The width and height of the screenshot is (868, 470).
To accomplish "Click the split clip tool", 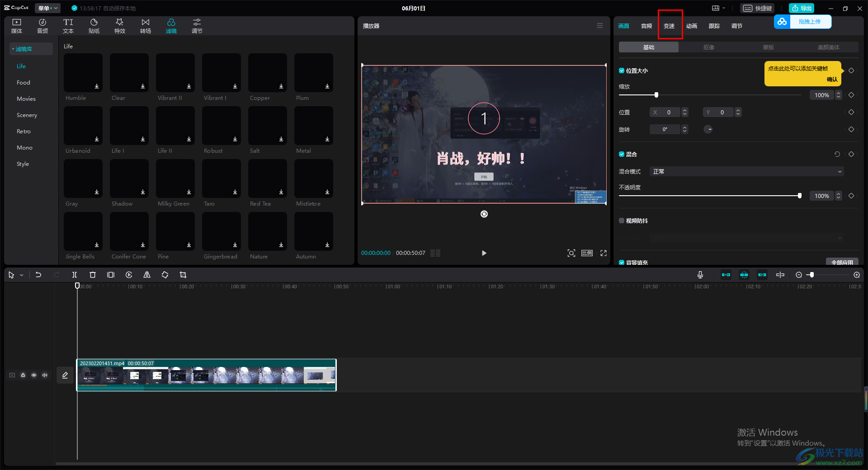I will pos(75,275).
